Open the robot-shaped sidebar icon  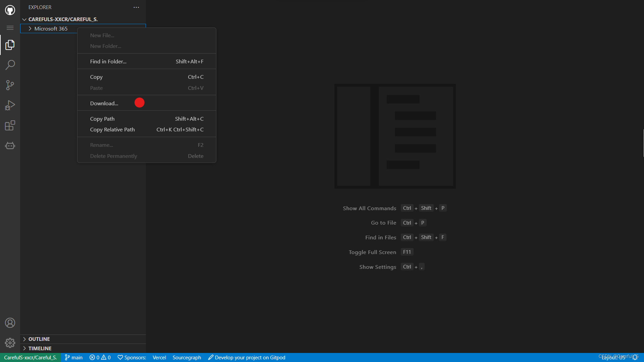coord(10,145)
